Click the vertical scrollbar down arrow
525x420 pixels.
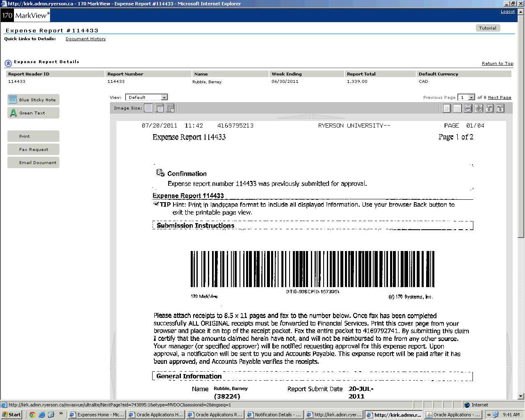point(521,396)
